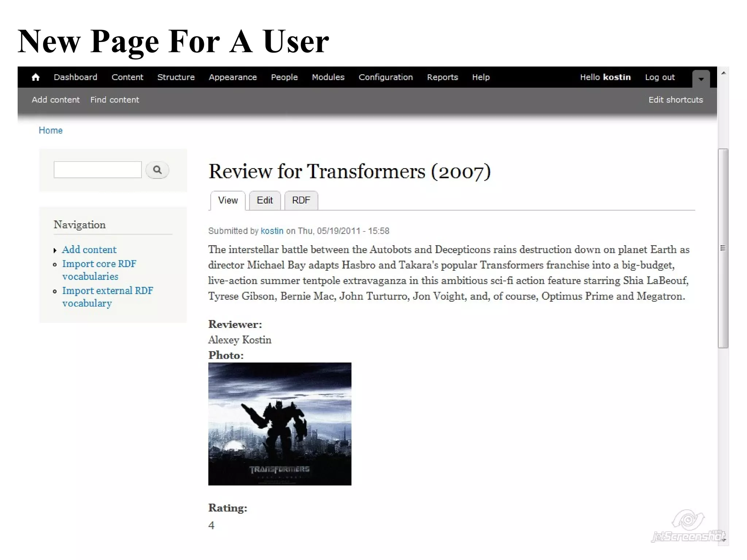Open the Content admin menu
This screenshot has width=747, height=560.
point(127,77)
